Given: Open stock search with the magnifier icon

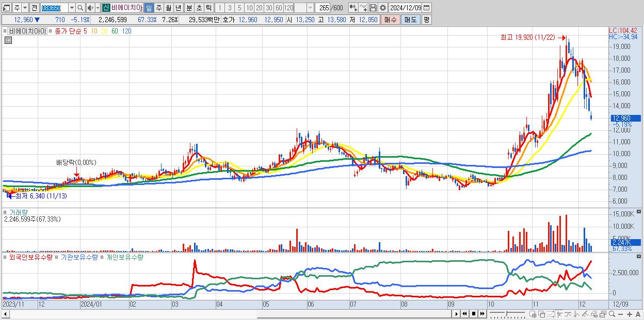Looking at the screenshot, I should pyautogui.click(x=81, y=8).
